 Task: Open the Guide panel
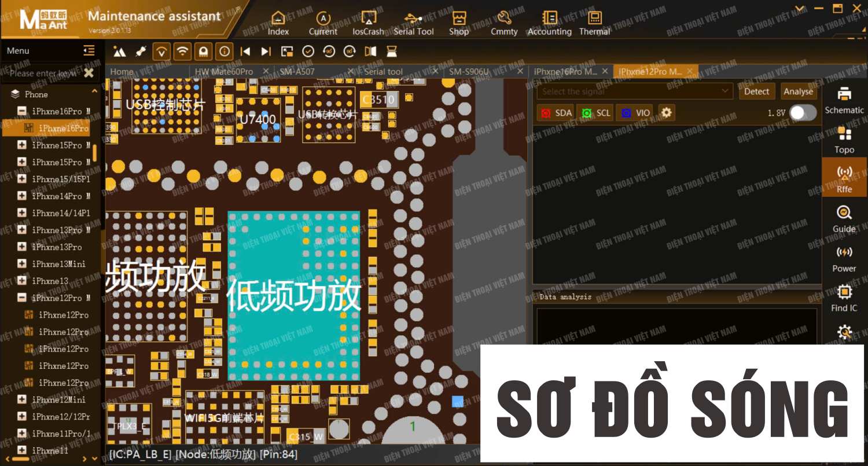pyautogui.click(x=844, y=219)
